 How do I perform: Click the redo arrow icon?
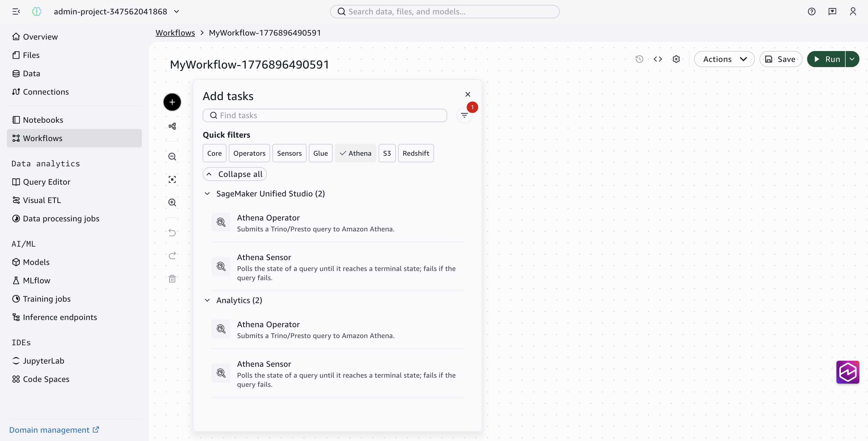coord(172,255)
